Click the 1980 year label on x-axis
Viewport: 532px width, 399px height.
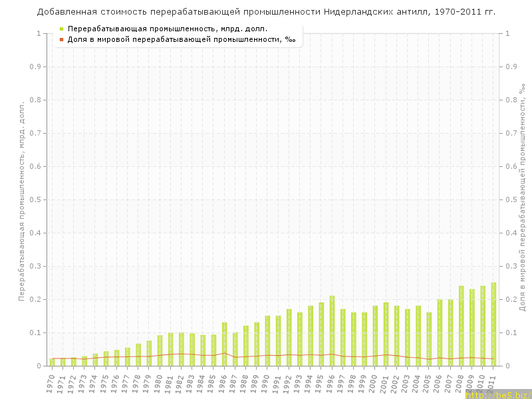pos(158,384)
